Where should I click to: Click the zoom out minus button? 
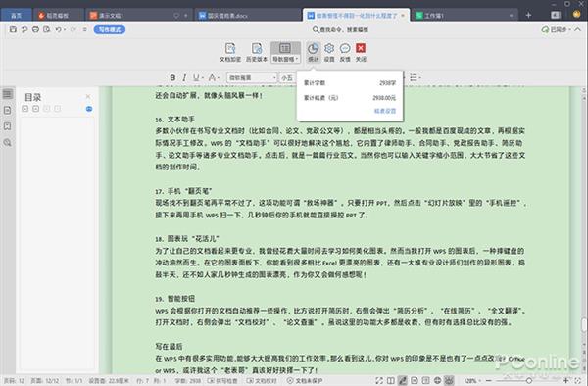pyautogui.click(x=489, y=381)
